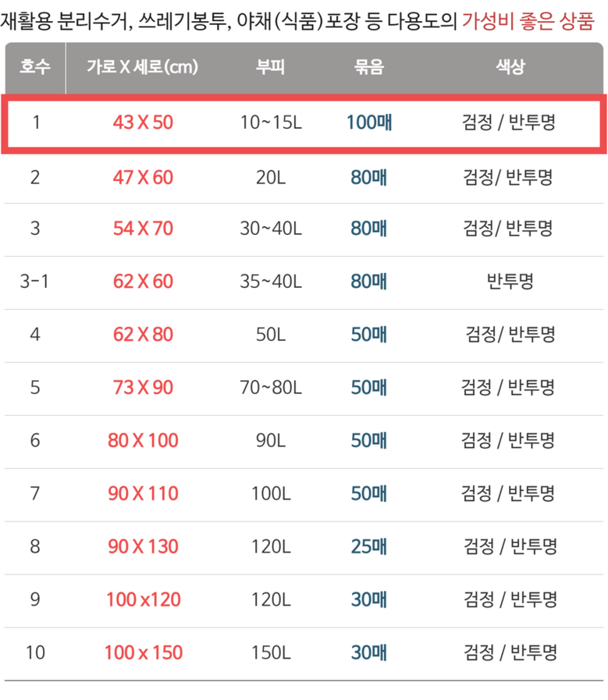
Task: Select the 색상 column header
Action: (x=509, y=67)
